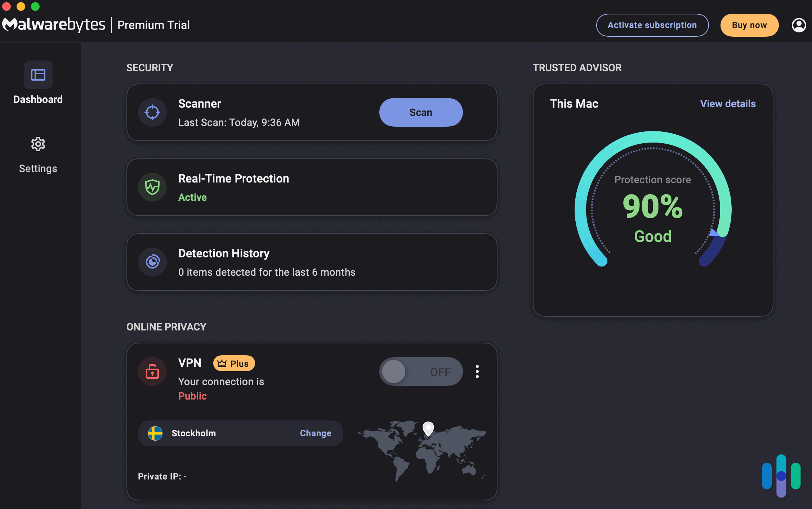Click the Scan button
Viewport: 812px width, 509px height.
[421, 112]
